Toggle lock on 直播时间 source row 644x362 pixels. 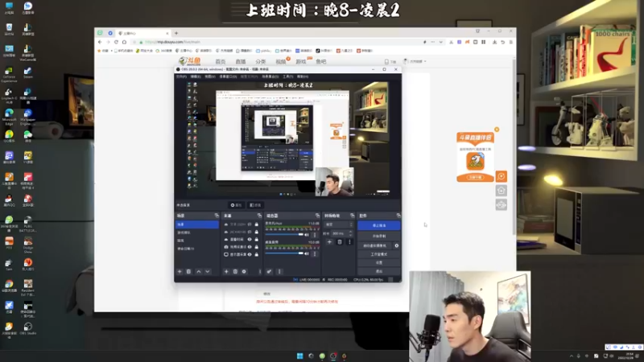[256, 240]
